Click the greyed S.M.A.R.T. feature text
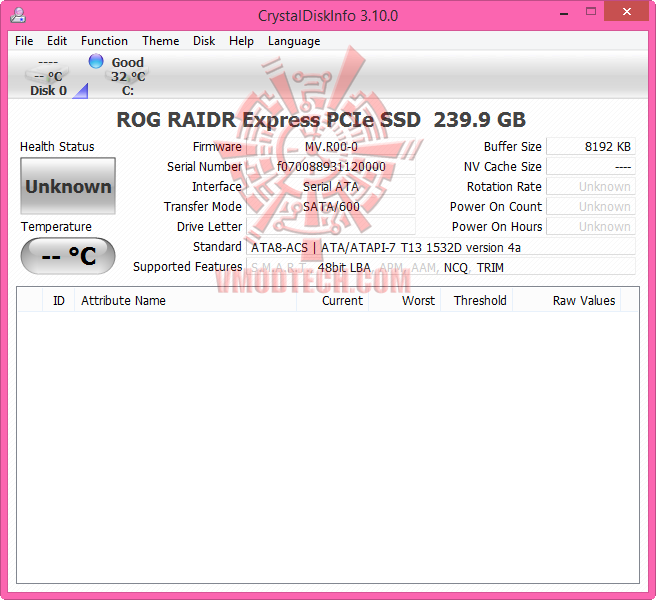656x600 pixels. coord(281,267)
